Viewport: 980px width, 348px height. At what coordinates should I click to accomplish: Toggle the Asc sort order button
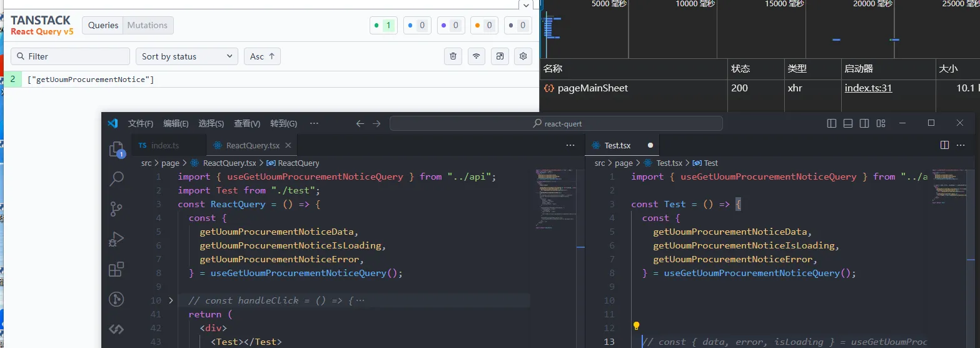point(262,56)
